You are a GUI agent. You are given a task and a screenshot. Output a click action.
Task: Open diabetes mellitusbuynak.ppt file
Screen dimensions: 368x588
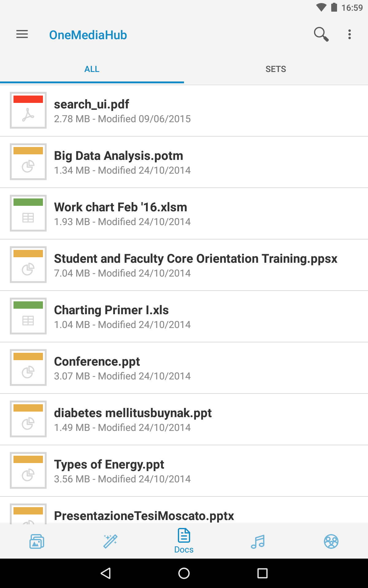[184, 420]
